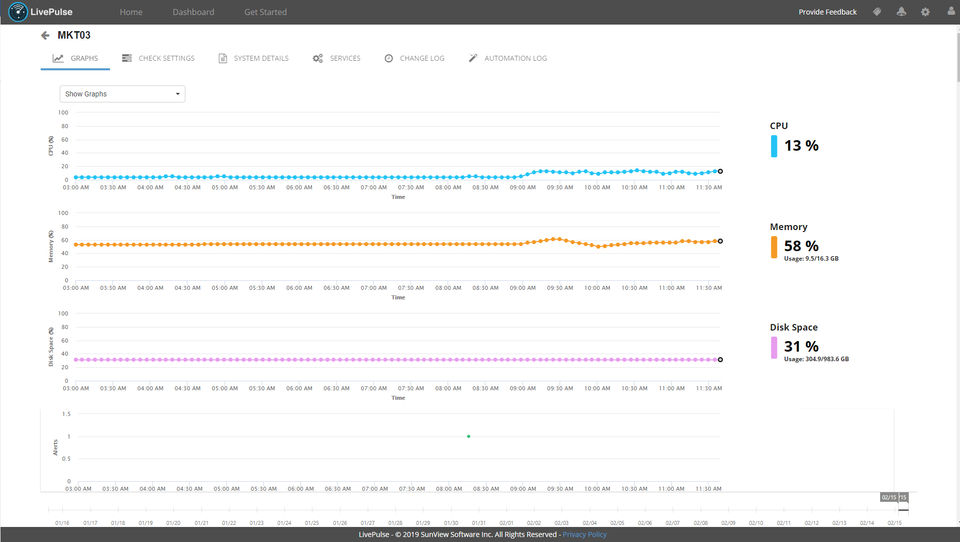
Task: Click the Memory 58 % value
Action: click(801, 246)
